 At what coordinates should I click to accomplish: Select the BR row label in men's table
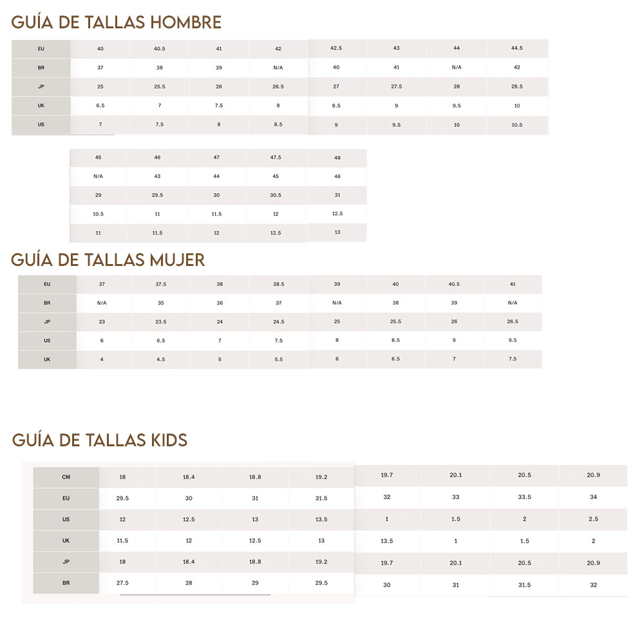tap(41, 68)
